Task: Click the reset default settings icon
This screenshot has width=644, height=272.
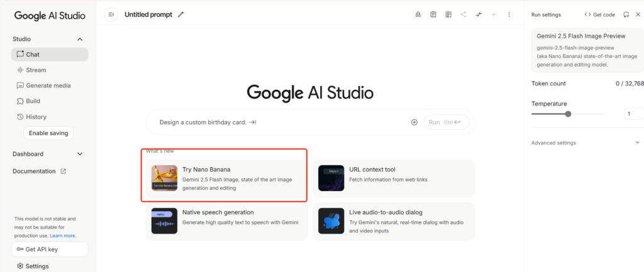Action: tap(626, 14)
